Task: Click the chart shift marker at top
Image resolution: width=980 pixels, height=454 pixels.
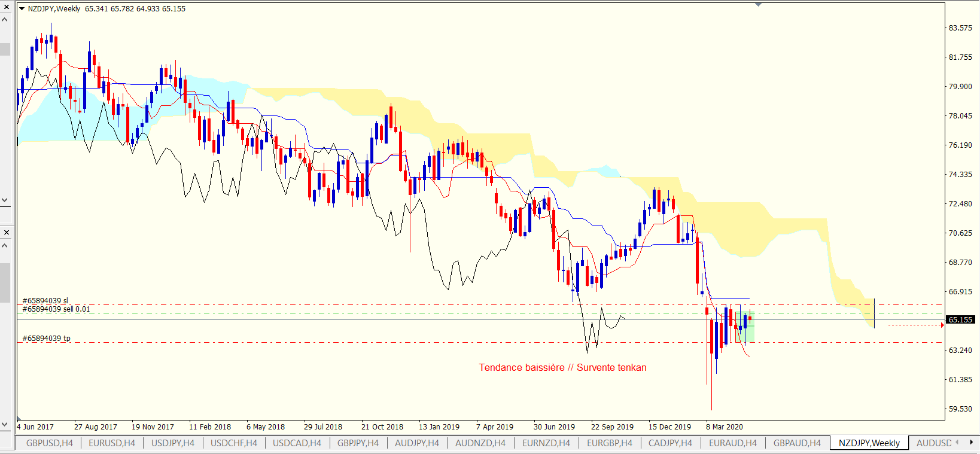Action: 759,5
